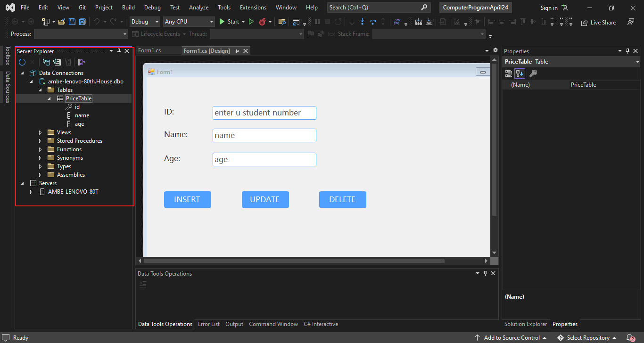
Task: Toggle pin on Form1.cs [Design] tab
Action: [237, 51]
